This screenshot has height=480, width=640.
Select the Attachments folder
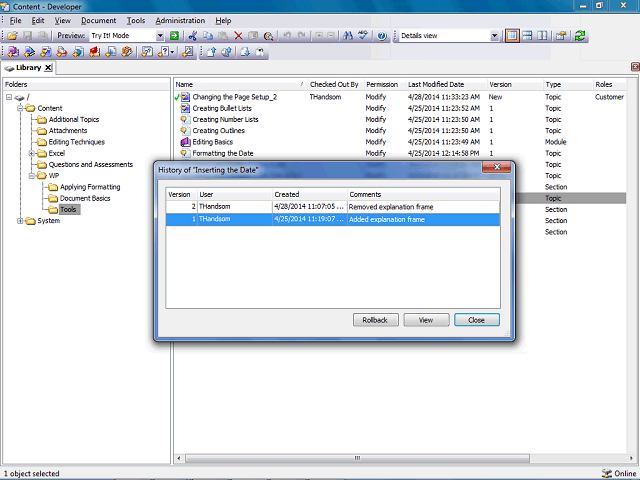[x=68, y=131]
